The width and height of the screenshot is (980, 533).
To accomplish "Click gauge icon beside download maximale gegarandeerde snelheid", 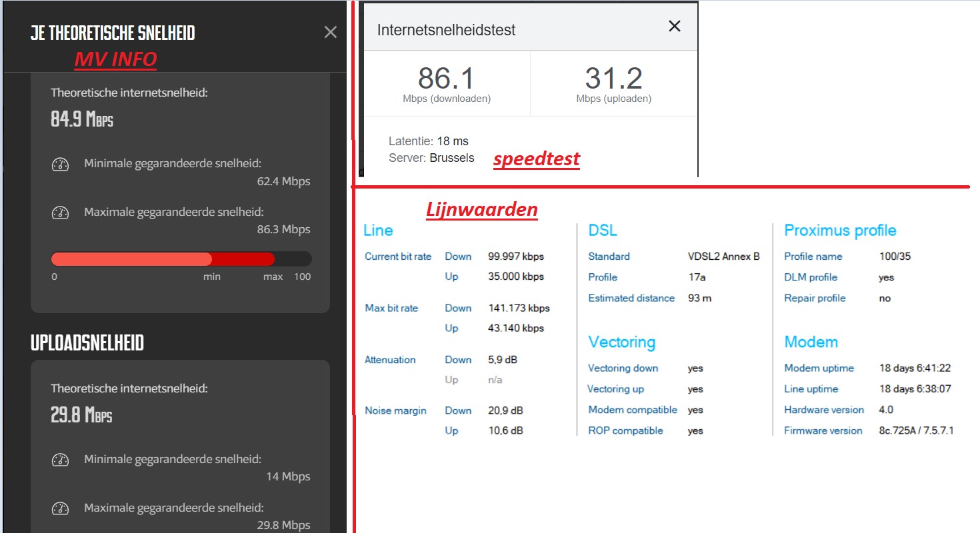I will click(x=61, y=213).
